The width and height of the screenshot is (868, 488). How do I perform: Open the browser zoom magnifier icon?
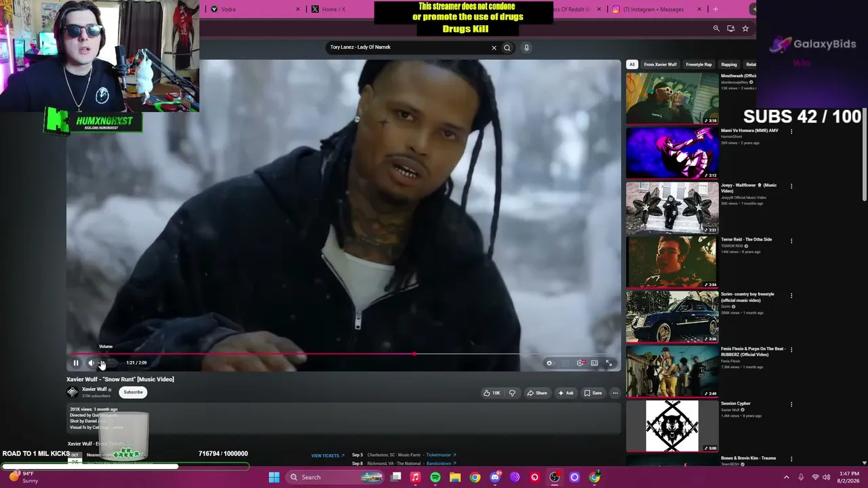[716, 28]
